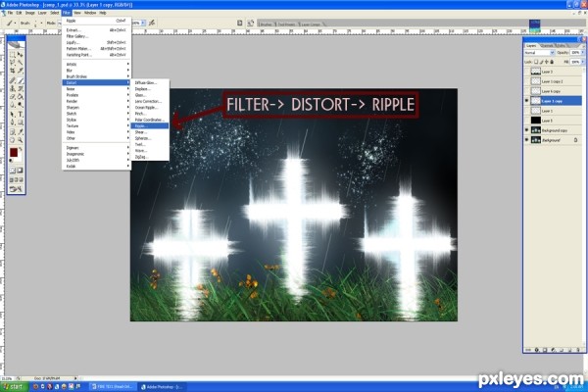Viewport: 588px width, 392px height.
Task: Show Layer 5 visibility
Action: point(526,121)
